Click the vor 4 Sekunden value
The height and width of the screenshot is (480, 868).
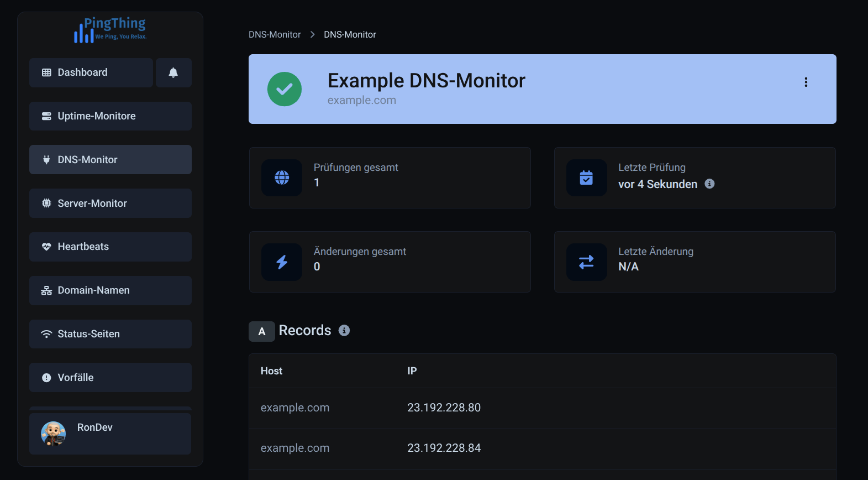coord(657,184)
